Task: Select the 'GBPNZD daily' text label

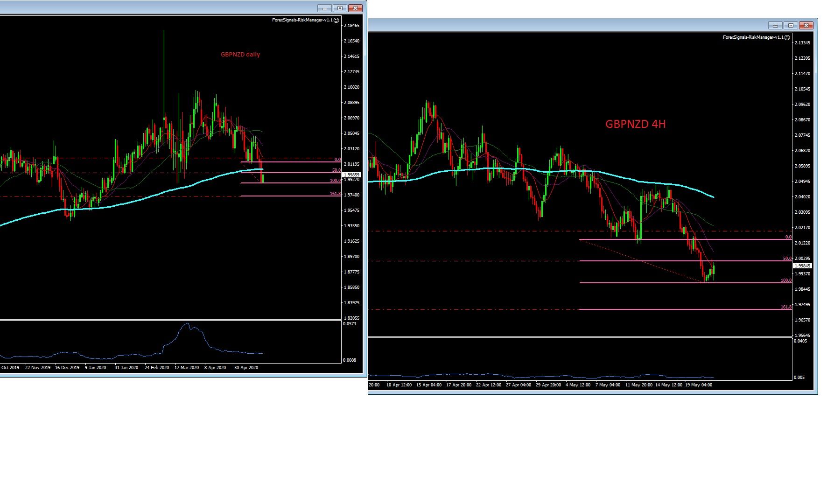Action: (x=240, y=55)
